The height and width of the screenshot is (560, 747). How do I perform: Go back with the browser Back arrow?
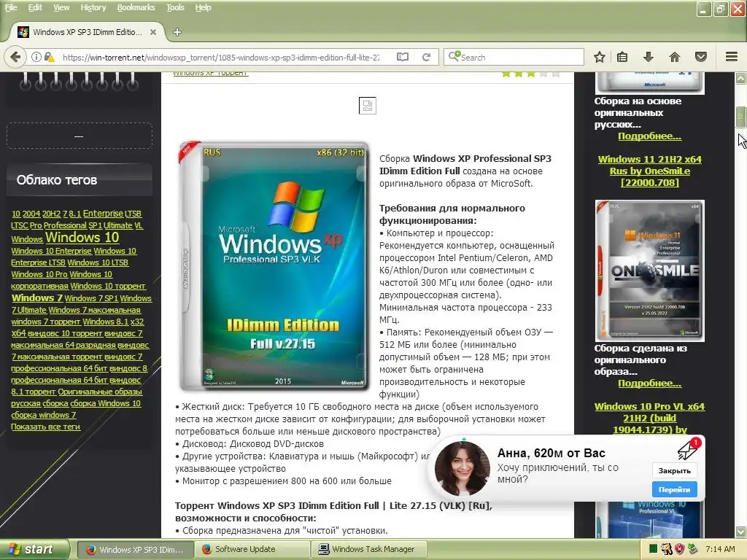15,57
